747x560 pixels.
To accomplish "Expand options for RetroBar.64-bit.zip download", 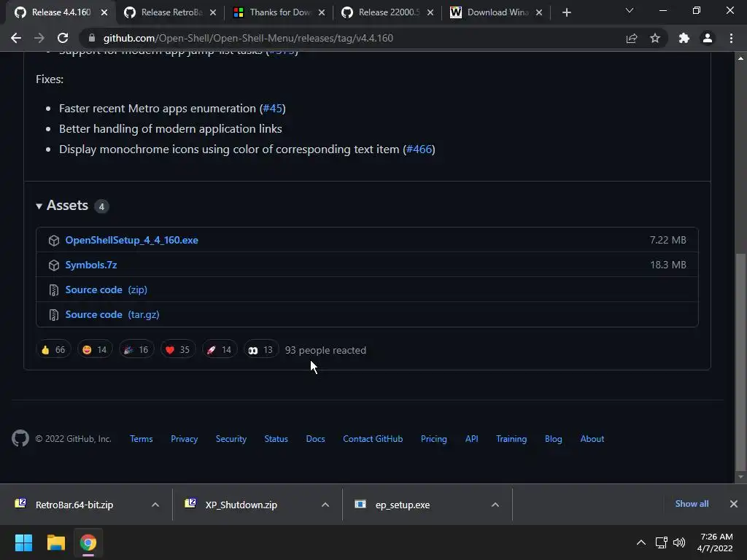I will point(155,505).
